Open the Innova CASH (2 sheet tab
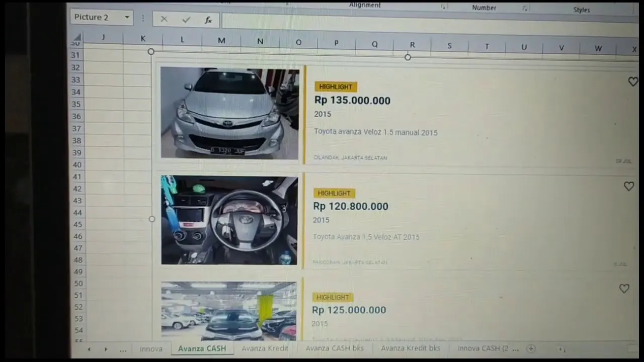The width and height of the screenshot is (644, 362). (x=483, y=348)
